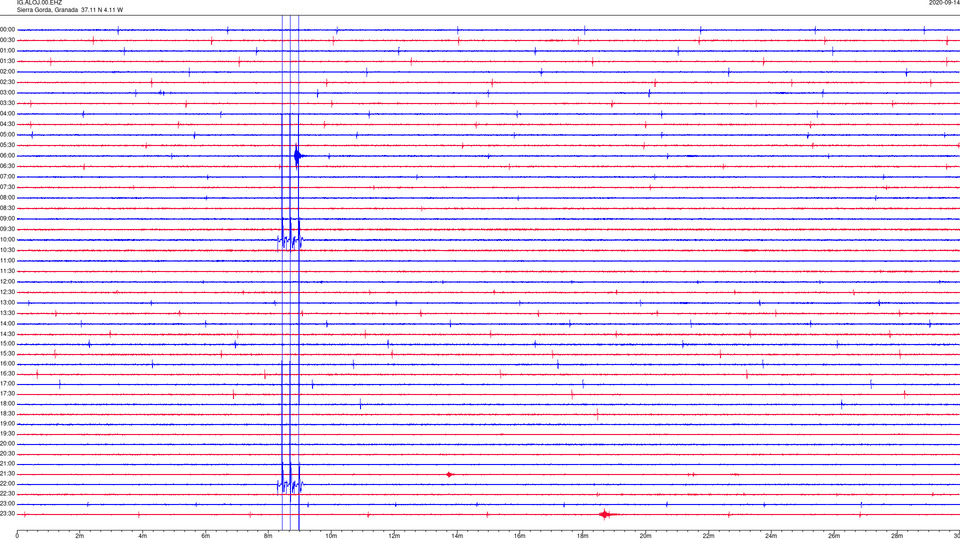Screen dimensions: 960x540
Task: Select the 18:00 trace time label
Action: click(x=7, y=404)
